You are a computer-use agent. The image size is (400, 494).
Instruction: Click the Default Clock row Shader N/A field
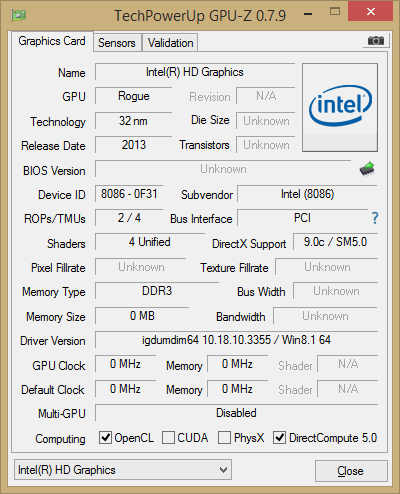[x=348, y=389]
